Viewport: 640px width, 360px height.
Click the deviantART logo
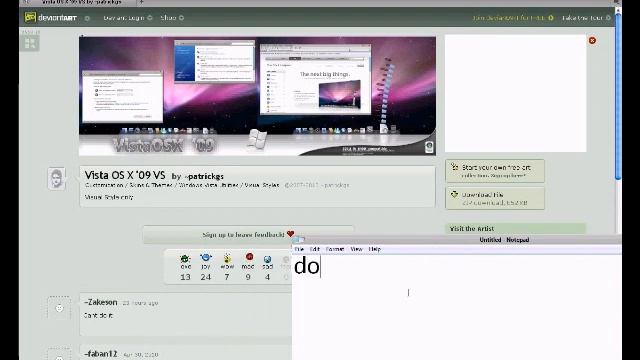click(x=51, y=18)
